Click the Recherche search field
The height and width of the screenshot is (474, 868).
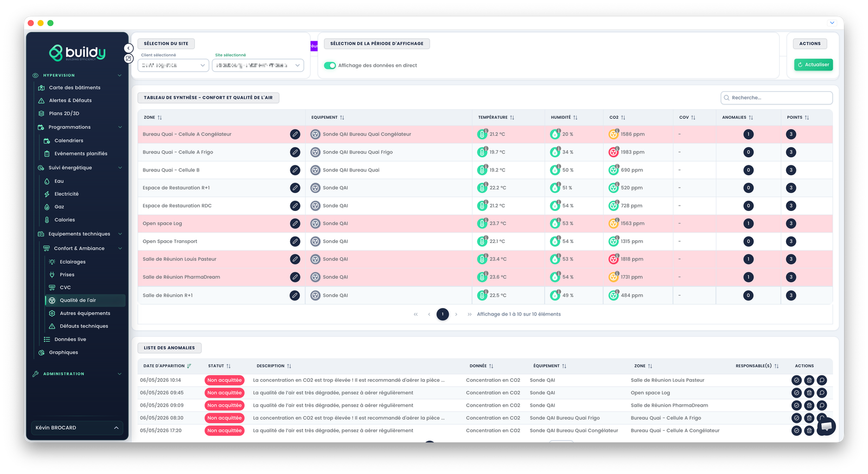[x=776, y=98]
